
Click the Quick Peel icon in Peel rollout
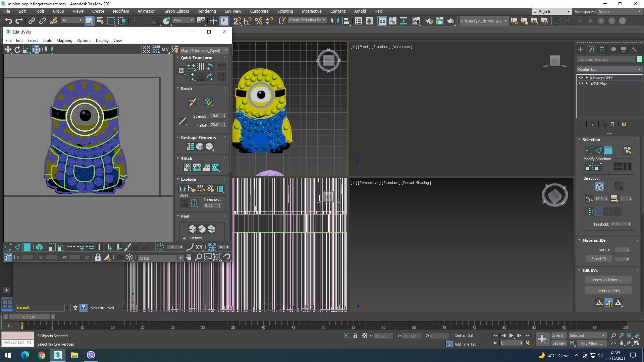click(x=193, y=229)
